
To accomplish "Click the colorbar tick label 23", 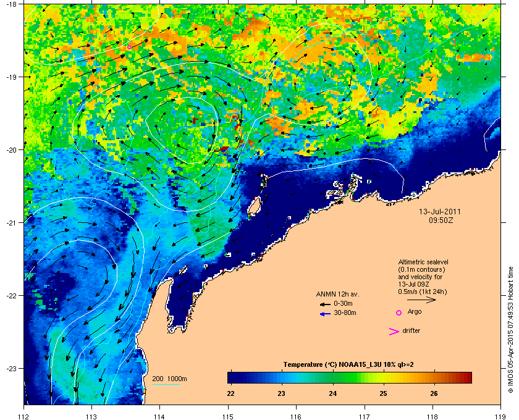I will 281,393.
